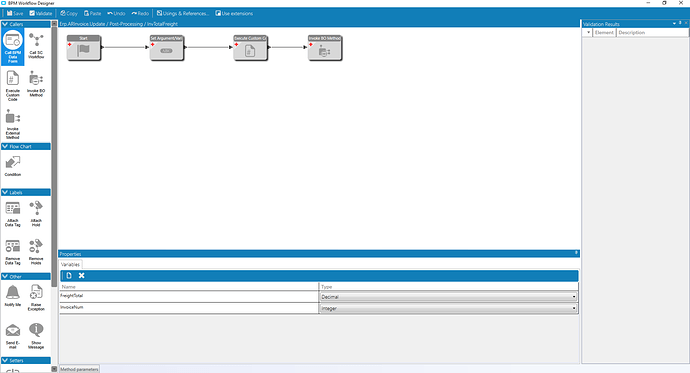This screenshot has height=373, width=690.
Task: Click the Validate button in toolbar
Action: [x=41, y=14]
